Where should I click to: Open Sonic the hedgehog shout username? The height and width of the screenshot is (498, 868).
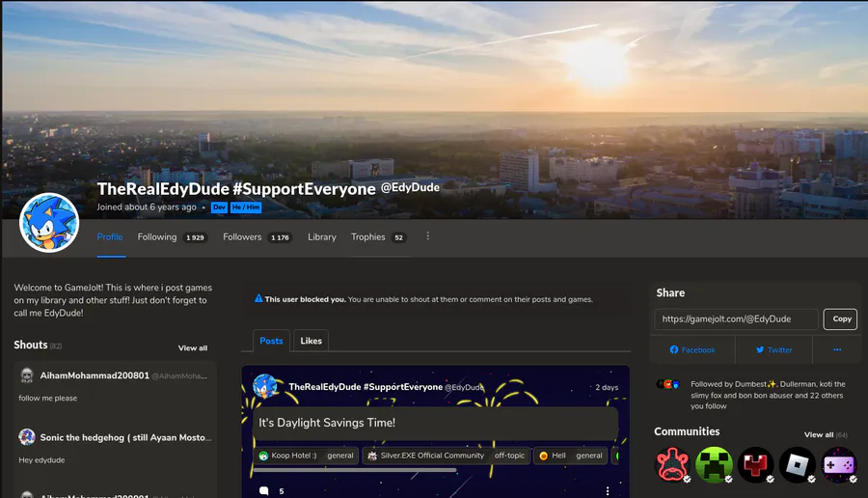125,437
